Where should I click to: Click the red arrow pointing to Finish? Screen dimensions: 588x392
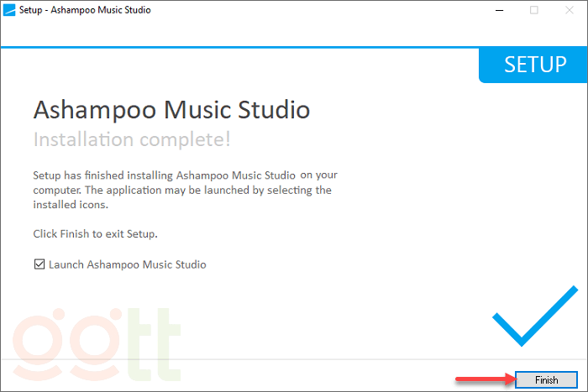pos(485,380)
